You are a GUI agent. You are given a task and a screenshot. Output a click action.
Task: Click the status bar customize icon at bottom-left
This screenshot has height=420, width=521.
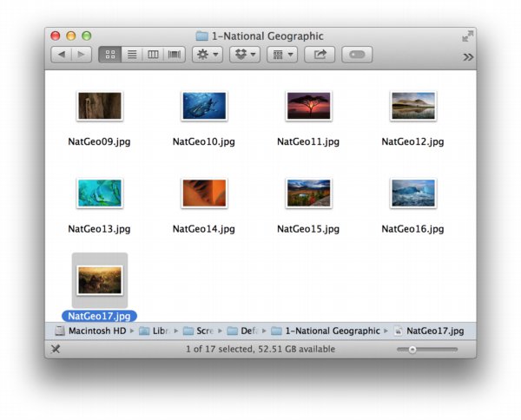(56, 349)
